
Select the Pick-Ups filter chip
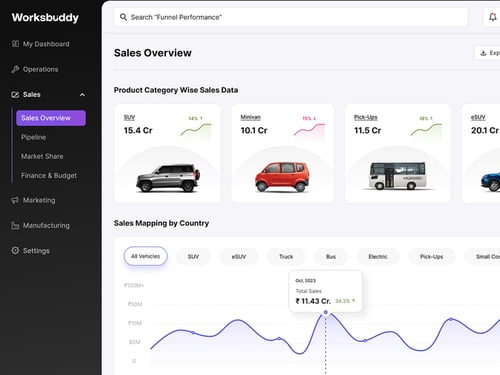click(432, 257)
